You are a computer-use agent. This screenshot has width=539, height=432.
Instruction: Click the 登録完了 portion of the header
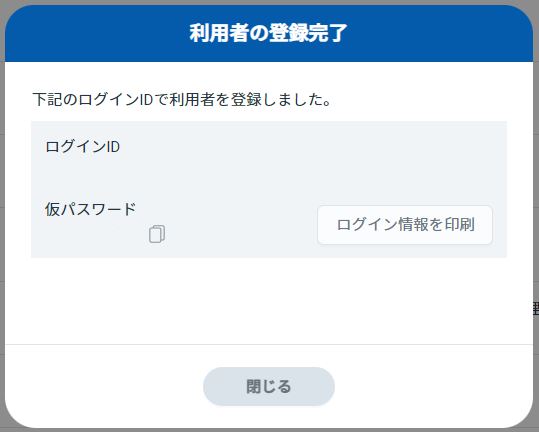[x=308, y=33]
